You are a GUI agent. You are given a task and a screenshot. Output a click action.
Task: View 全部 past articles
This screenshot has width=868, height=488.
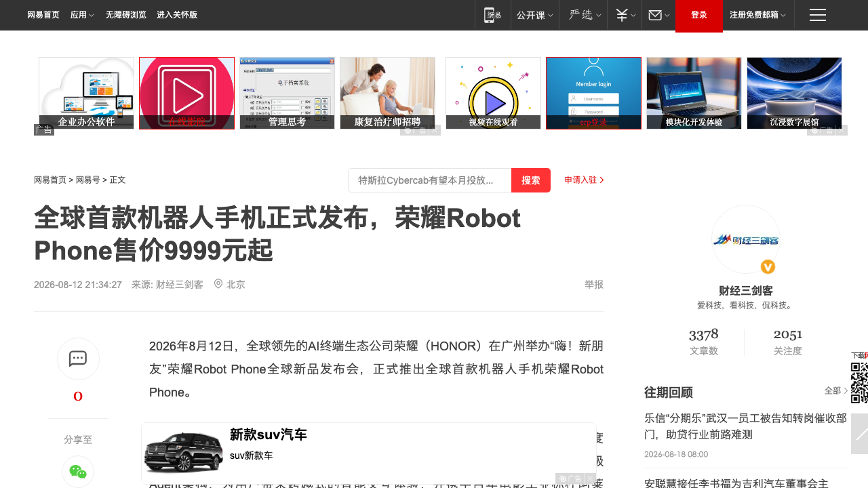(836, 391)
